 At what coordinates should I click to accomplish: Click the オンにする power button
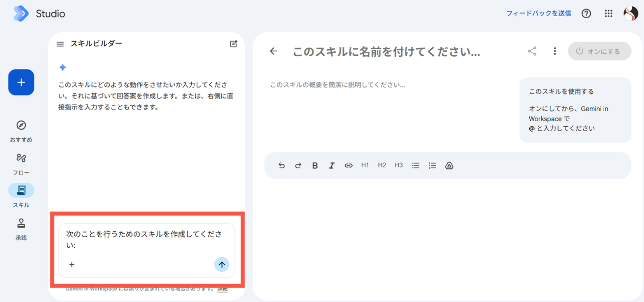pos(599,51)
